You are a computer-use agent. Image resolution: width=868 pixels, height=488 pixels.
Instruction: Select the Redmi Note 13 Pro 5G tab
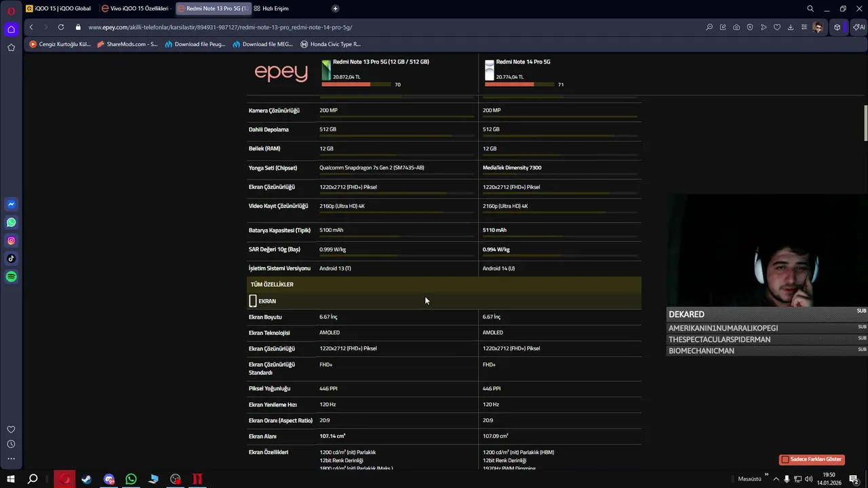tap(212, 9)
